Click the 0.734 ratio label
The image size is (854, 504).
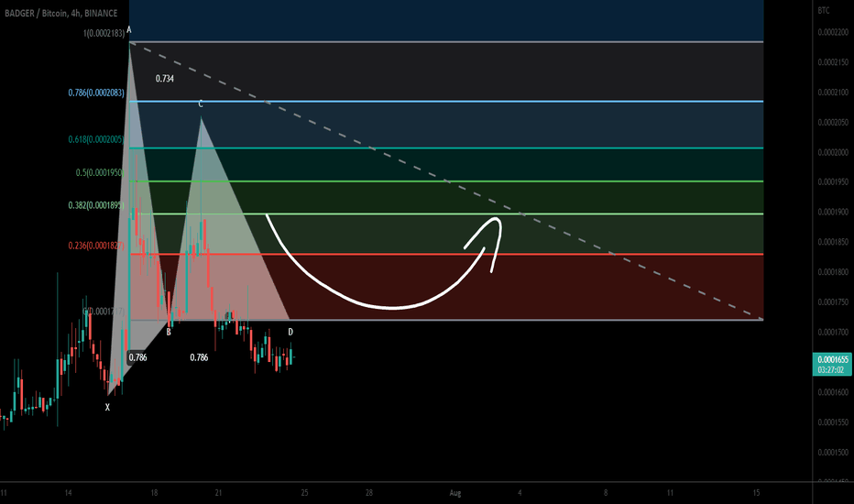[x=165, y=79]
